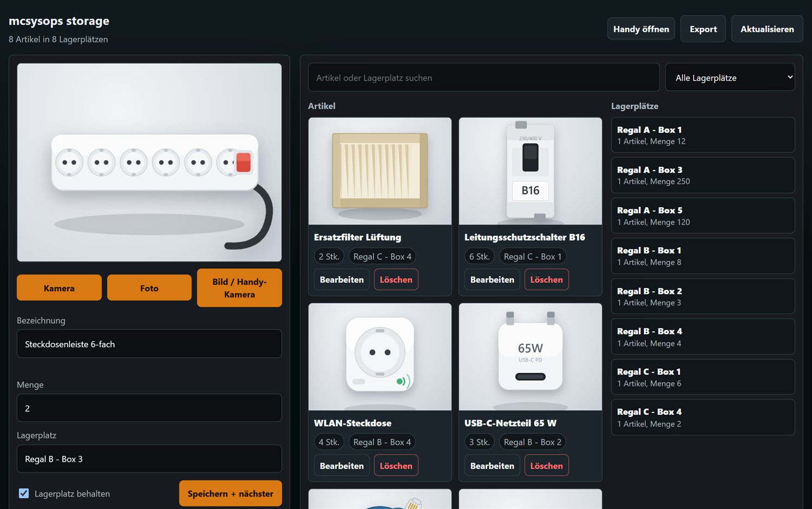
Task: Select storage location Regal A - Box 3
Action: tap(703, 175)
